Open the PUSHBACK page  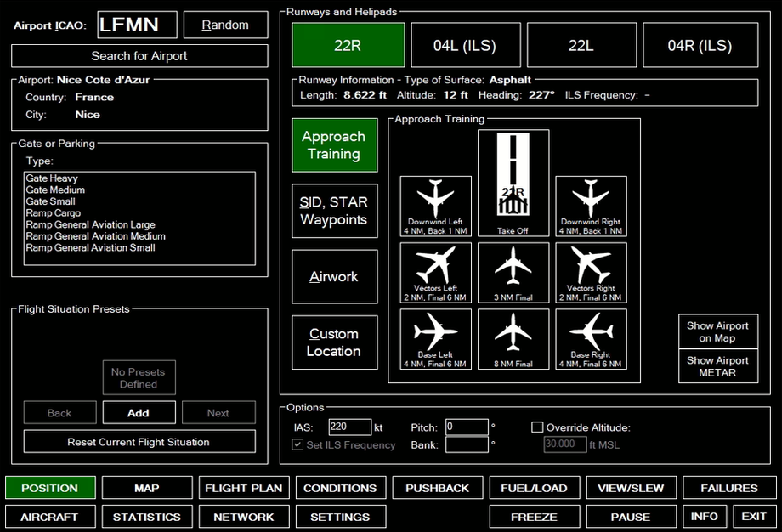point(438,488)
